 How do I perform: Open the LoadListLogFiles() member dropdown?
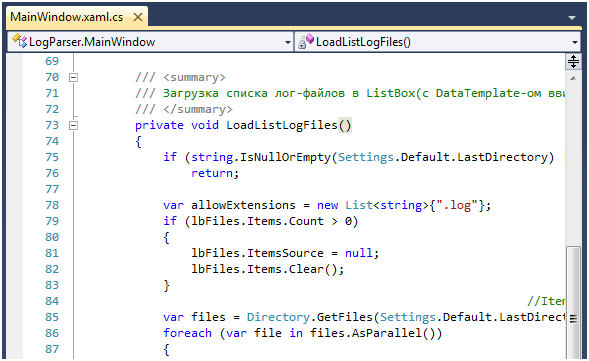(x=575, y=42)
